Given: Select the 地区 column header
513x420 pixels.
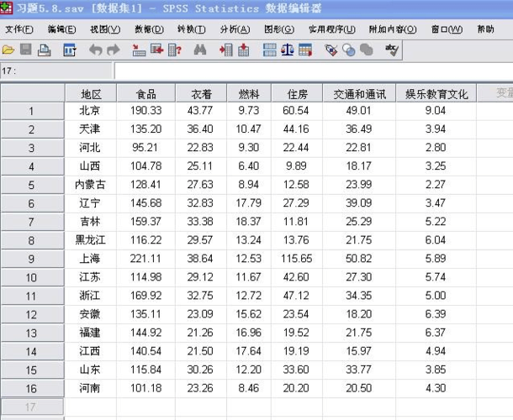Looking at the screenshot, I should pos(91,94).
